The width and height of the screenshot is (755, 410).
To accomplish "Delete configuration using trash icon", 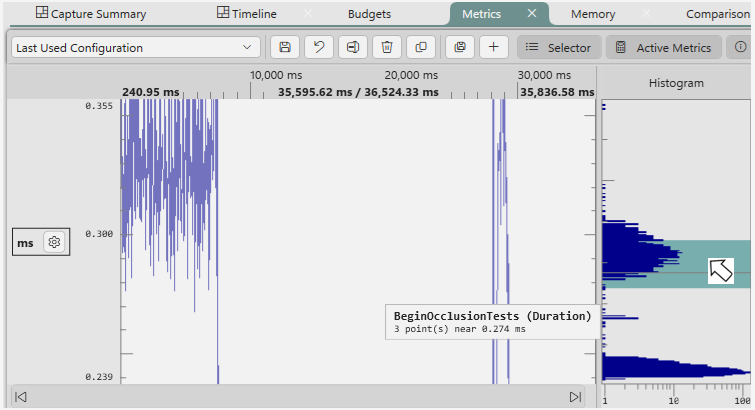I will tap(387, 47).
